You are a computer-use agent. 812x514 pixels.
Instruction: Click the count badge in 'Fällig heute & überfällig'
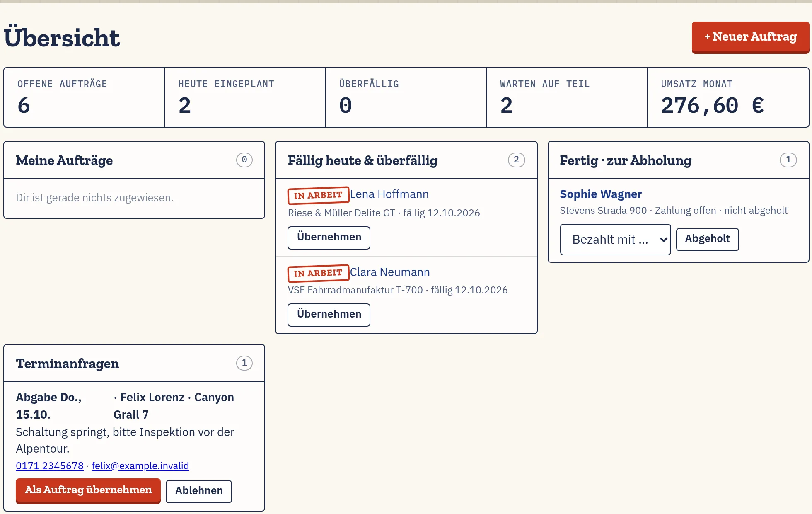tap(516, 160)
